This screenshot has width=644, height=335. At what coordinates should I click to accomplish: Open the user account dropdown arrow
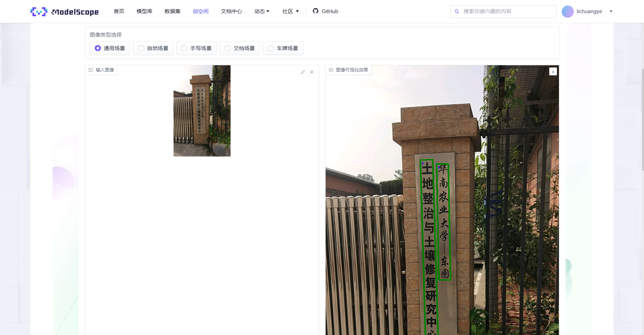point(611,11)
